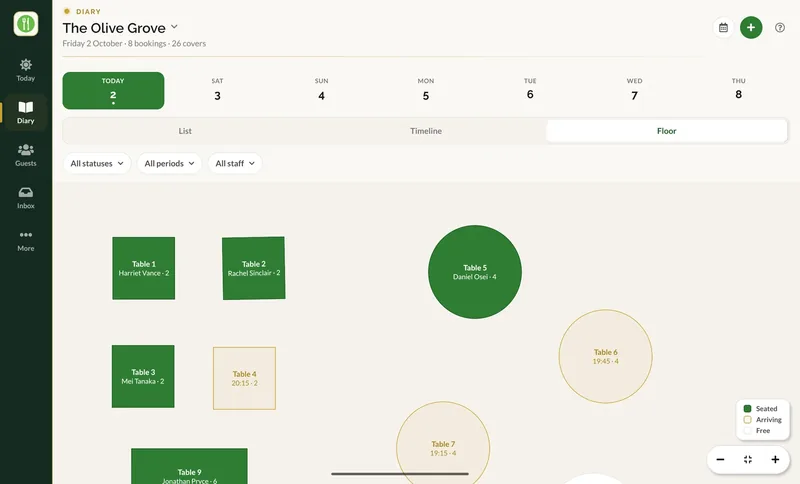Open Table 9 Jonathan Pryce booking
The image size is (800, 484).
point(189,466)
